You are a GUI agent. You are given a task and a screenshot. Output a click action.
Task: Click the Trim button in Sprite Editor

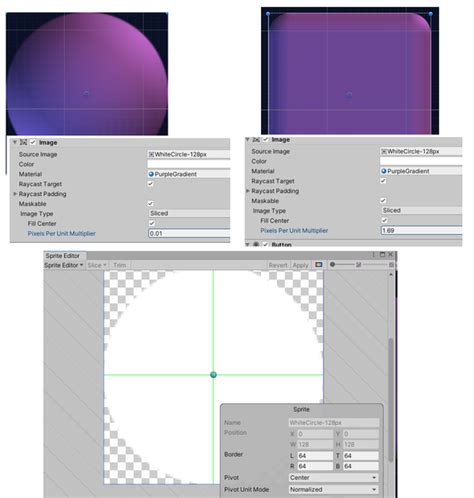coord(120,265)
